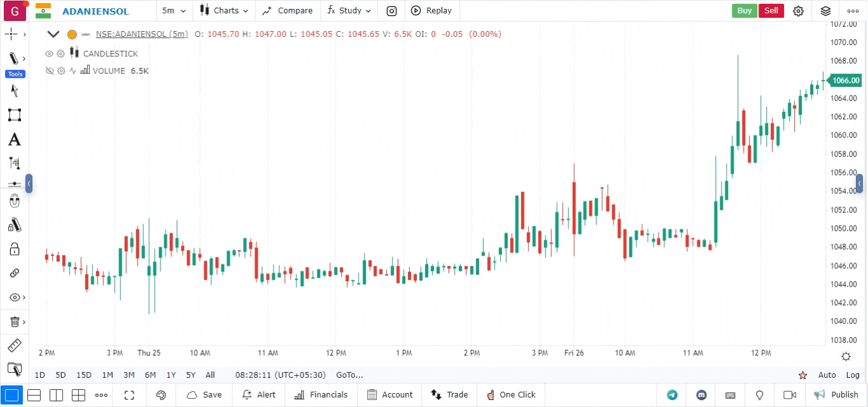Open the Discord icon link
868x407 pixels.
[701, 395]
